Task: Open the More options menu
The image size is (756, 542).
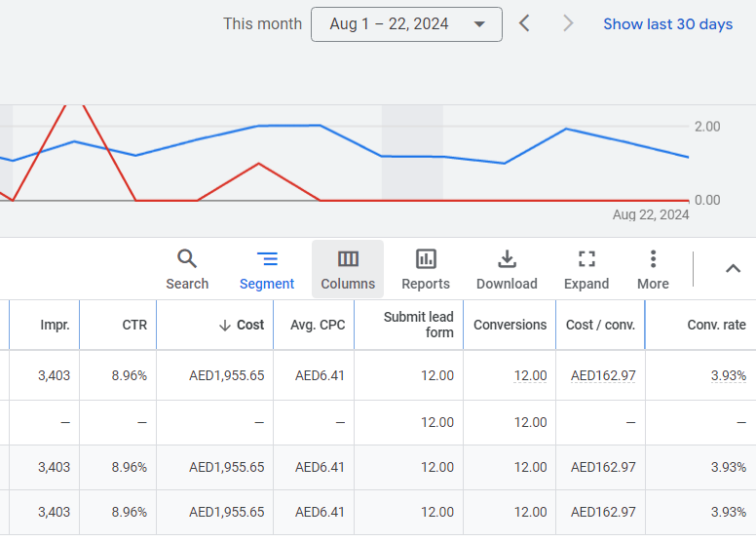Action: click(653, 269)
